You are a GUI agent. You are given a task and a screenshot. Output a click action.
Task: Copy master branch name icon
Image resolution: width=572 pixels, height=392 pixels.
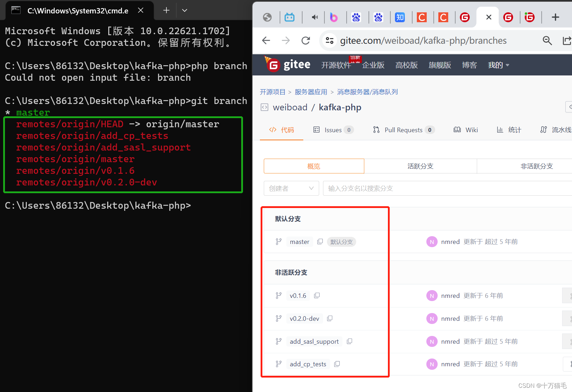pyautogui.click(x=320, y=241)
